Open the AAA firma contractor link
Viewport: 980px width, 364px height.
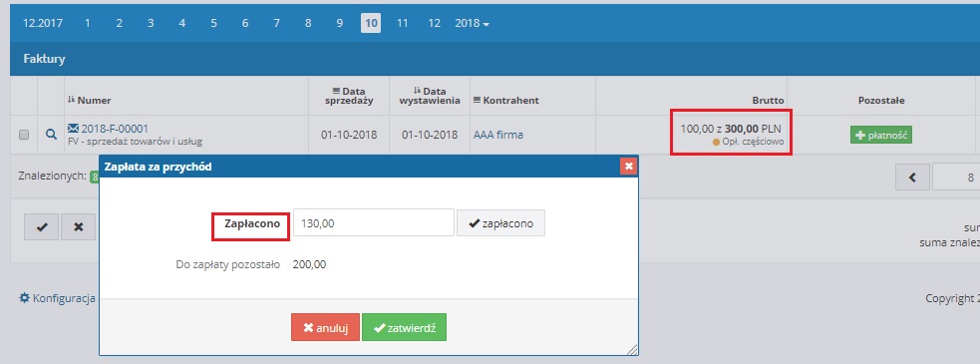point(498,135)
